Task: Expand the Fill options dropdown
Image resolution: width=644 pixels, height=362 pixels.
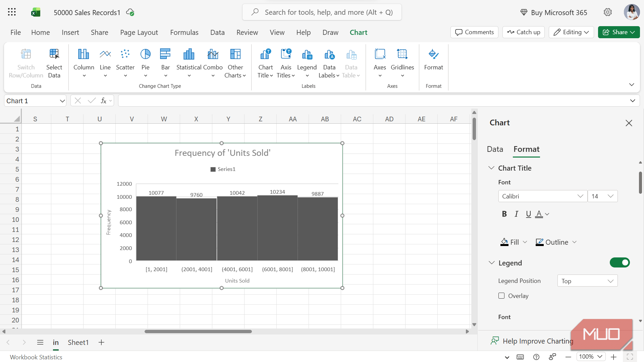Action: pos(525,242)
